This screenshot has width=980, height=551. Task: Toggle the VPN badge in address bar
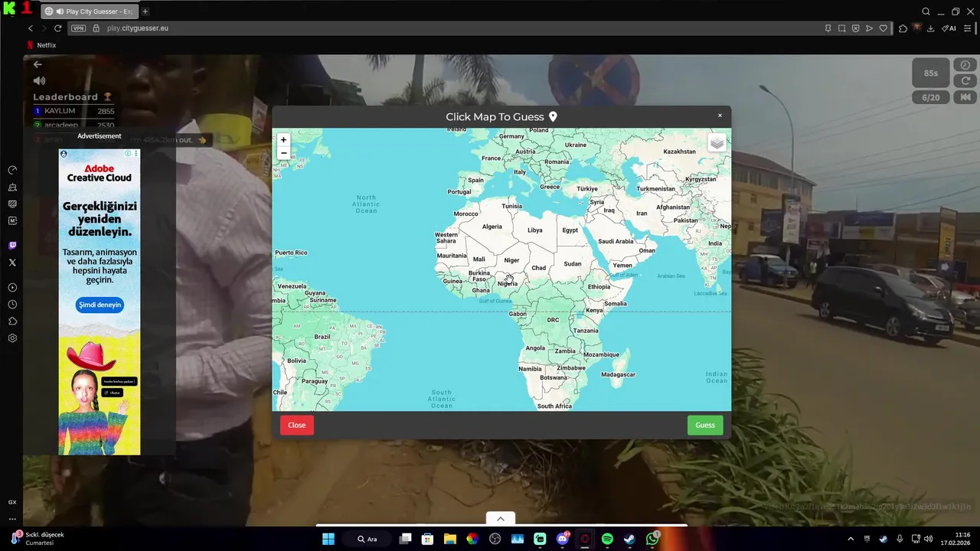coord(78,28)
